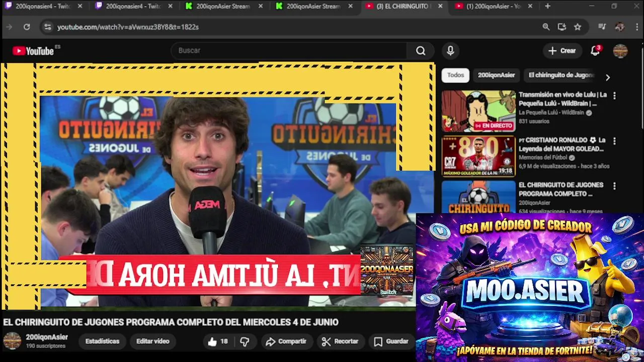Open the Cristiano Ronaldo video thumbnail
Viewport: 644px width, 362px height.
pos(478,156)
